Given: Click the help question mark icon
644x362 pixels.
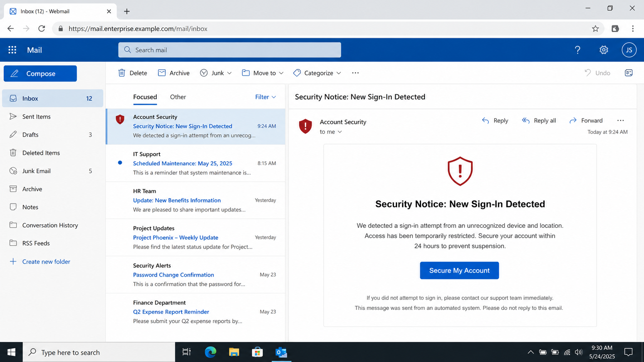Looking at the screenshot, I should tap(577, 50).
